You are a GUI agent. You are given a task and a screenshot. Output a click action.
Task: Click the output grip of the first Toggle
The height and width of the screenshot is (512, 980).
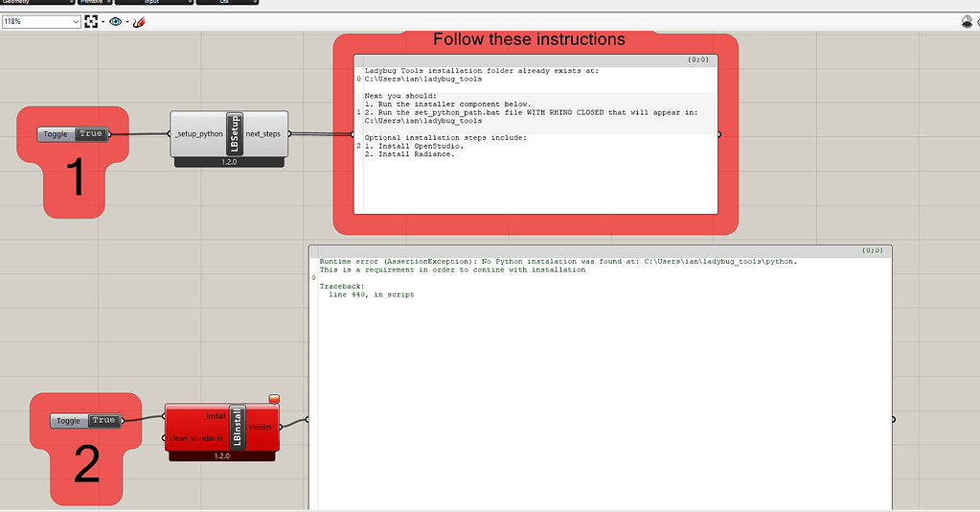109,134
